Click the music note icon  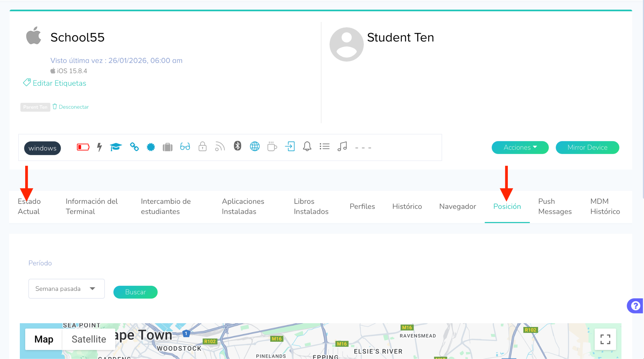click(x=342, y=146)
